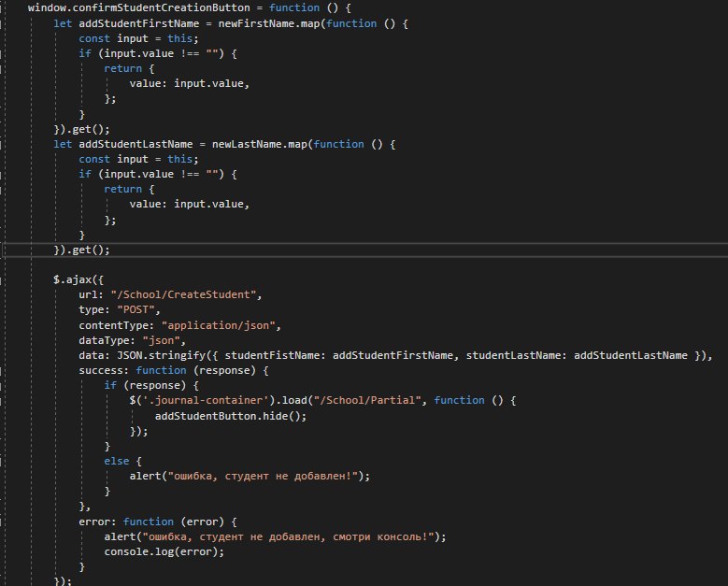Click the "/School/CreateStudent" url string

[183, 294]
